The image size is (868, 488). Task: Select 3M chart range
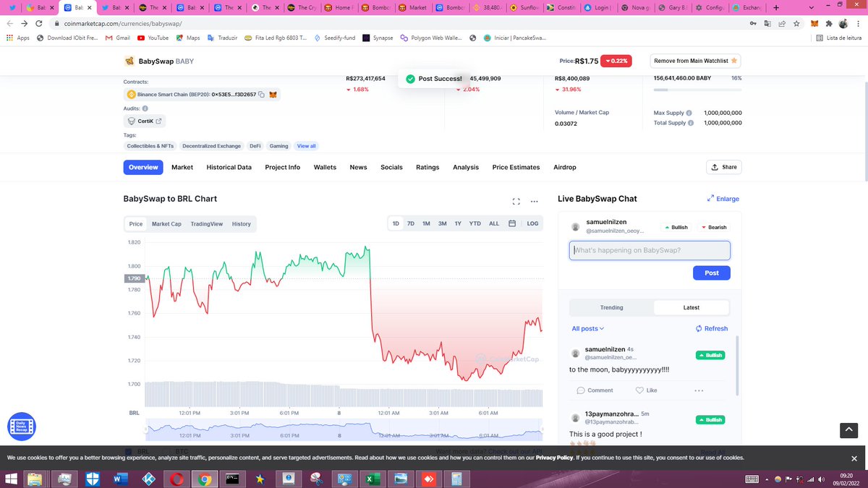(x=442, y=224)
